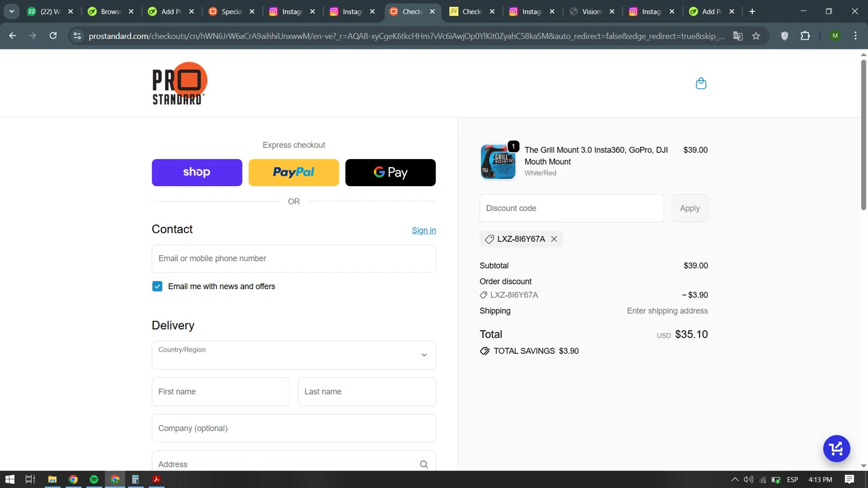Apply the discount code

pos(690,208)
